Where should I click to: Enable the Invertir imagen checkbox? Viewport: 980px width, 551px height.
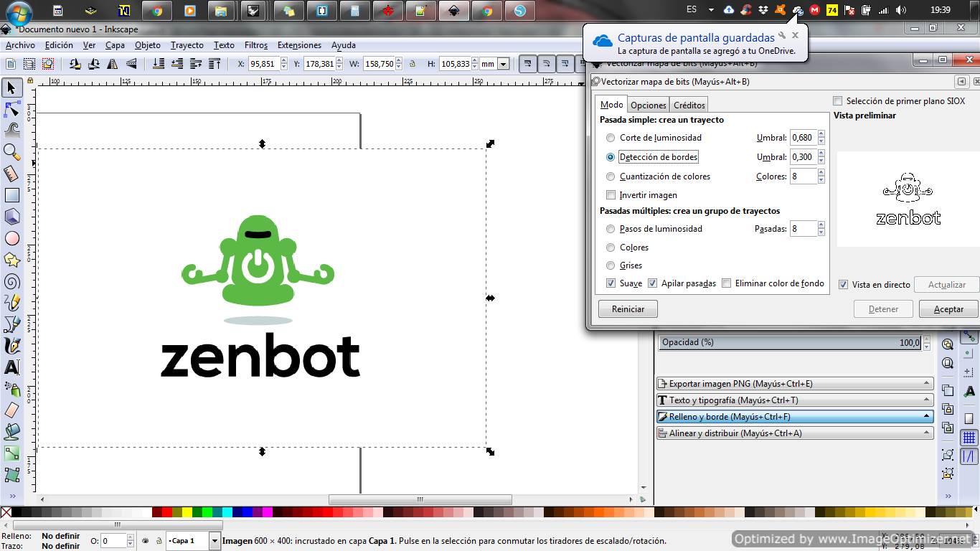tap(611, 195)
